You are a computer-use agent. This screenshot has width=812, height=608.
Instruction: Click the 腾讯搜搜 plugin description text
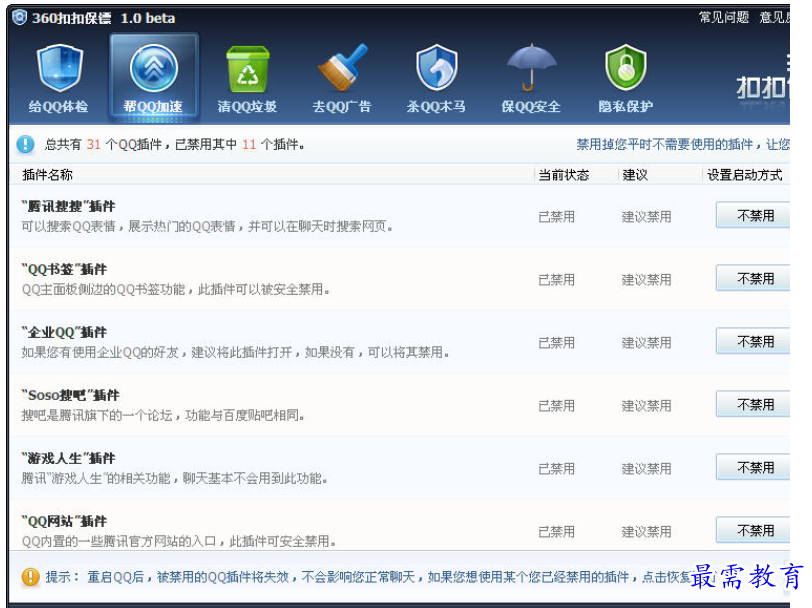point(207,226)
